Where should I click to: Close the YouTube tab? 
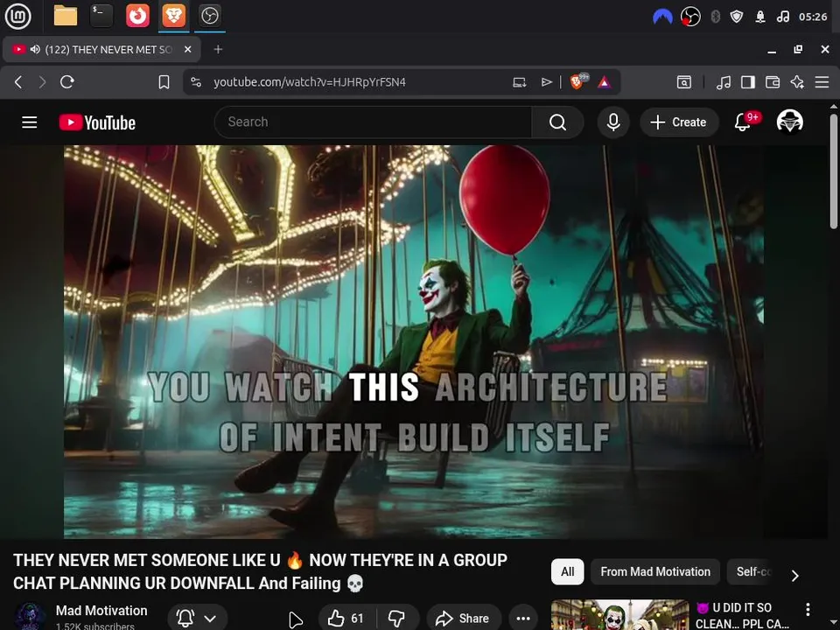[x=187, y=49]
